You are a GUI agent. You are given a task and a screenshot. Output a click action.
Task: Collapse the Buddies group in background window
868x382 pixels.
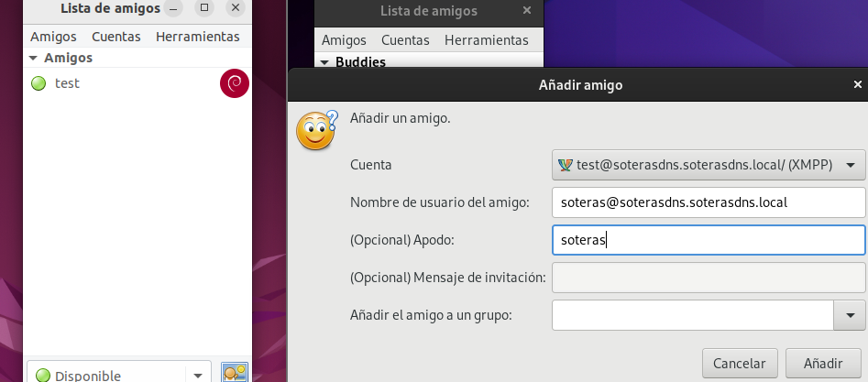pos(324,62)
